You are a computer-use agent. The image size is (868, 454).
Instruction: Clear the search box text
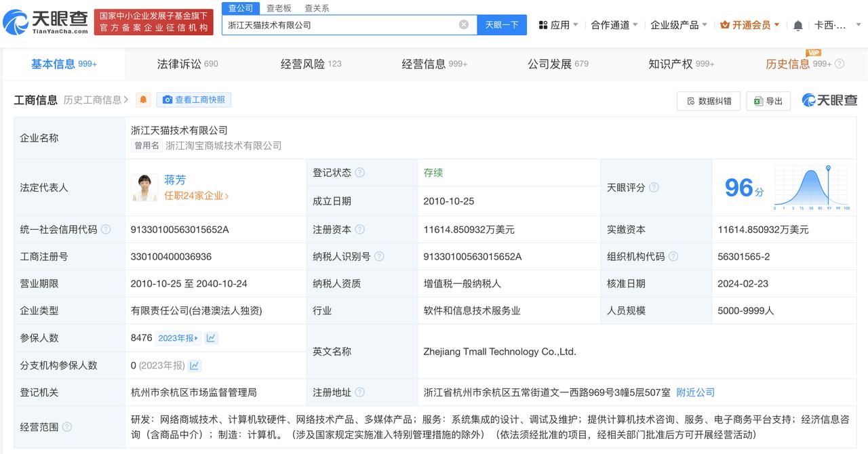464,24
